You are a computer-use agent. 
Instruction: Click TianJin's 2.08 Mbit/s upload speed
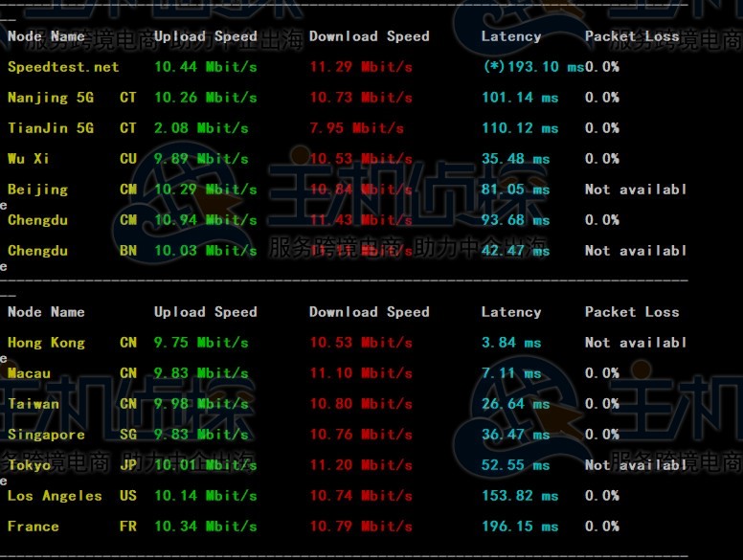tap(201, 128)
